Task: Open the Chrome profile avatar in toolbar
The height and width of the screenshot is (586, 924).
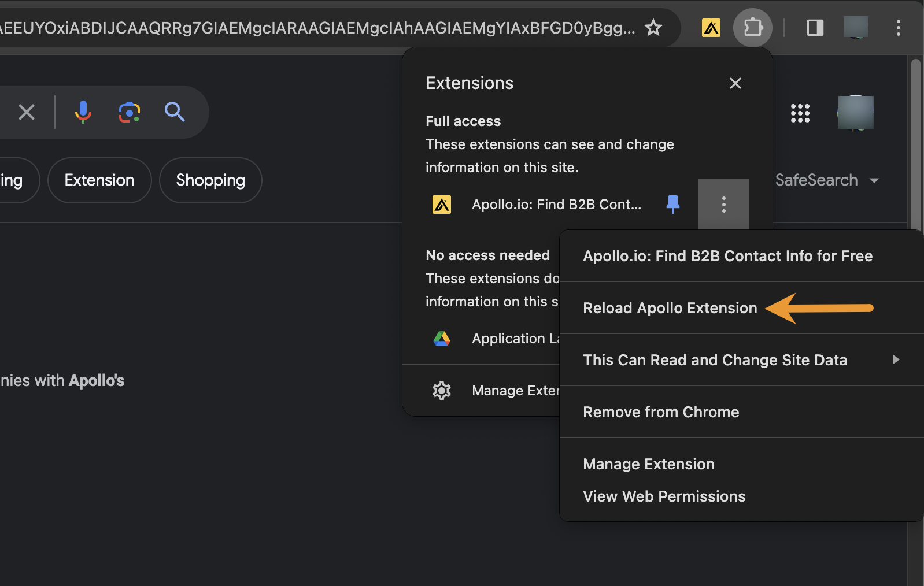Action: tap(856, 28)
